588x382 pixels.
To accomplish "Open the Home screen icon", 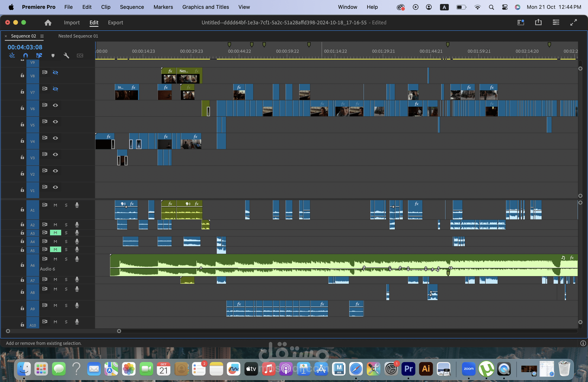I will [48, 23].
